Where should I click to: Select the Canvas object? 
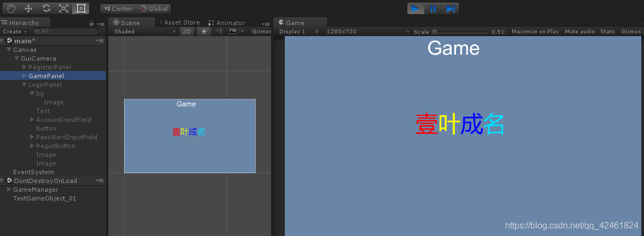25,50
